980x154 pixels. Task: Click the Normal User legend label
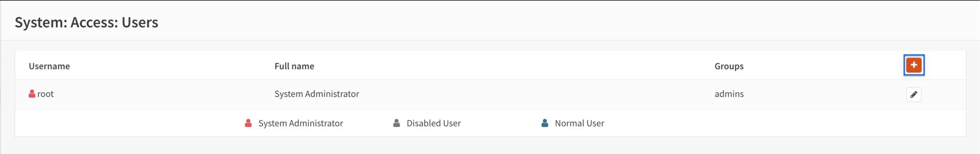580,123
